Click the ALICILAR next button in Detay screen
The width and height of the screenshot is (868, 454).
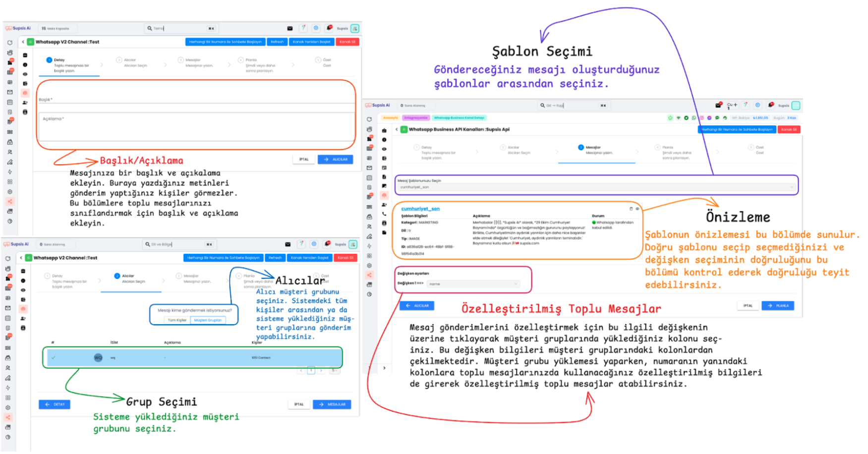point(336,160)
